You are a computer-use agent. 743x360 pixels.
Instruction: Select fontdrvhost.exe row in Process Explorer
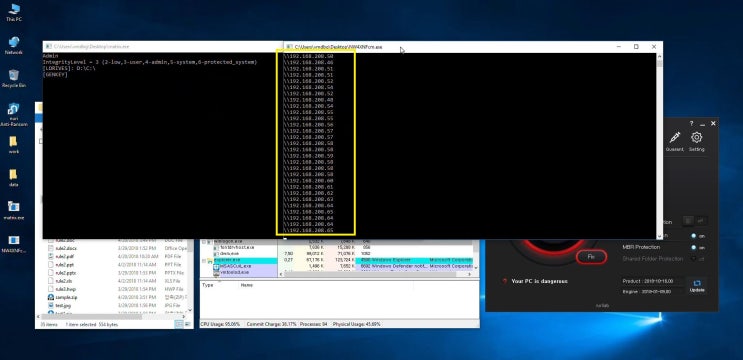(x=339, y=247)
